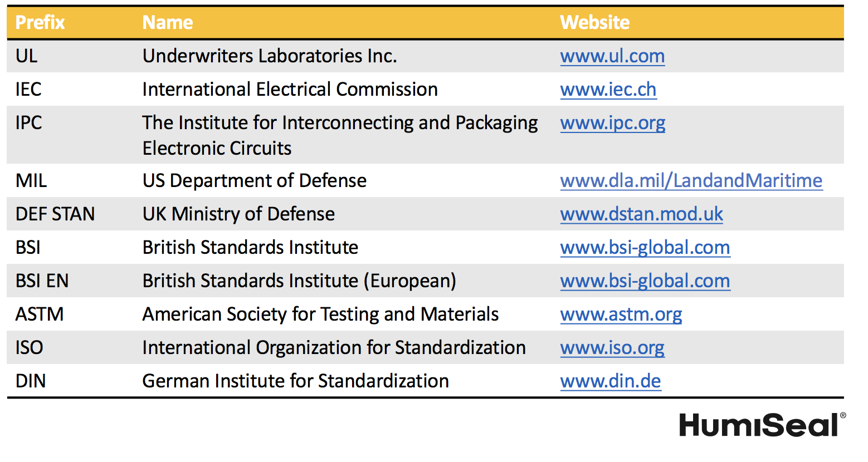
Task: Click the Name column header
Action: pos(168,23)
